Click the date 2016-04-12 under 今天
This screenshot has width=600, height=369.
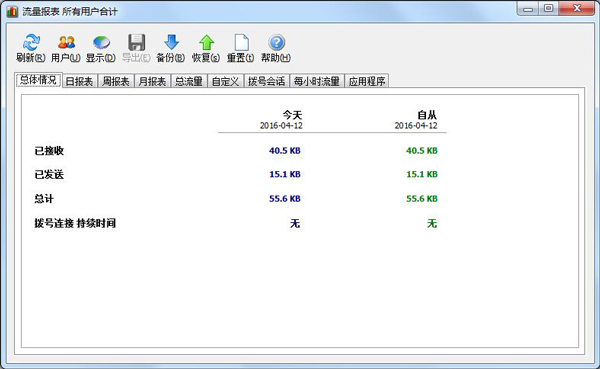pos(281,126)
